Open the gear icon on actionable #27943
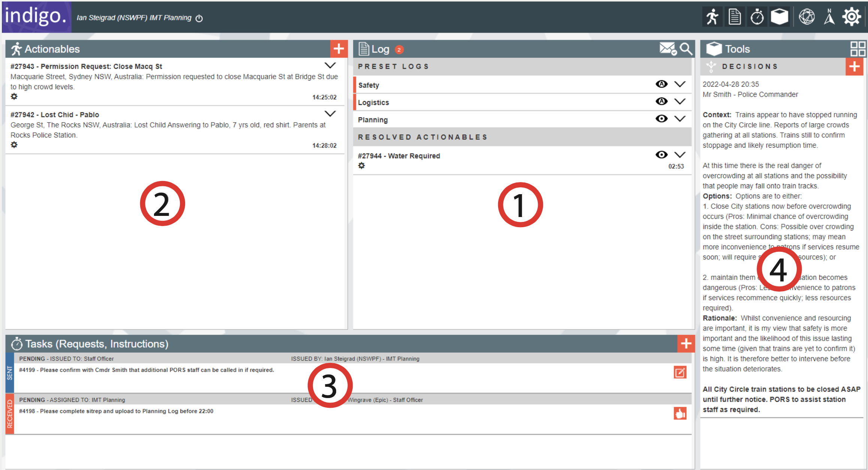Viewport: 868px width, 470px height. tap(14, 96)
